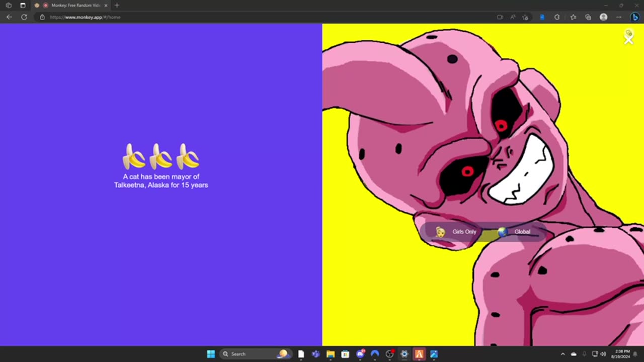Open Discord from the taskbar

tap(360, 354)
